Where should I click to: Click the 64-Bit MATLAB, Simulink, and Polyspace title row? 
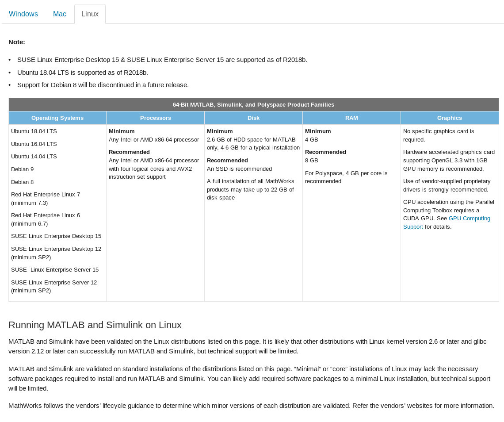pos(254,104)
